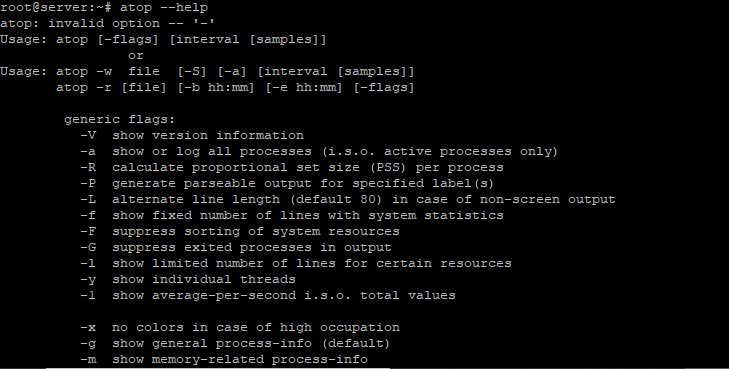Click the -V show version information line
729x369 pixels.
192,135
